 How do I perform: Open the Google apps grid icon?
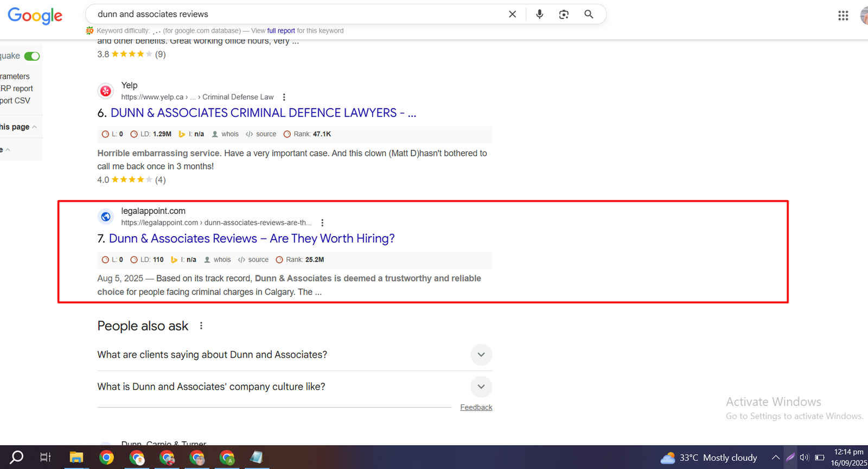(x=843, y=16)
